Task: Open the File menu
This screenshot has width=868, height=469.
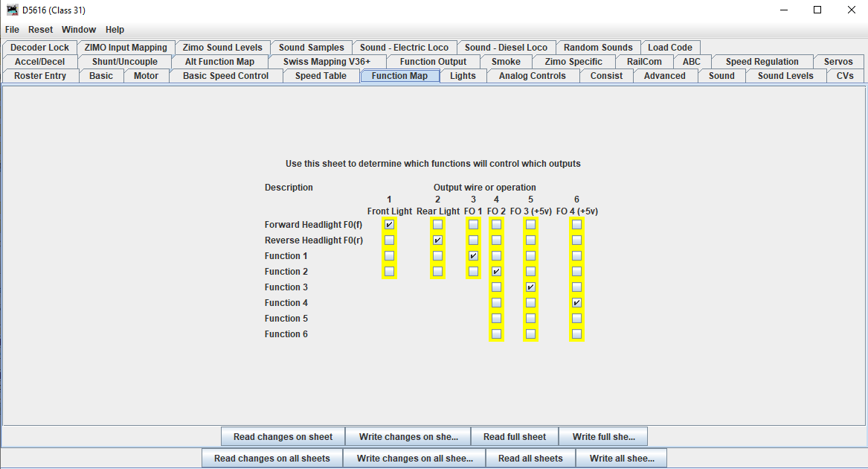Action: point(12,29)
